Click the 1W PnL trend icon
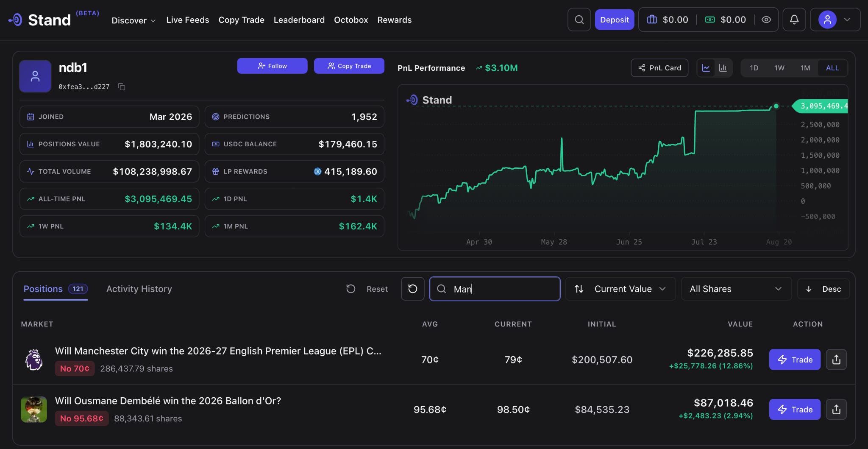 (x=31, y=226)
